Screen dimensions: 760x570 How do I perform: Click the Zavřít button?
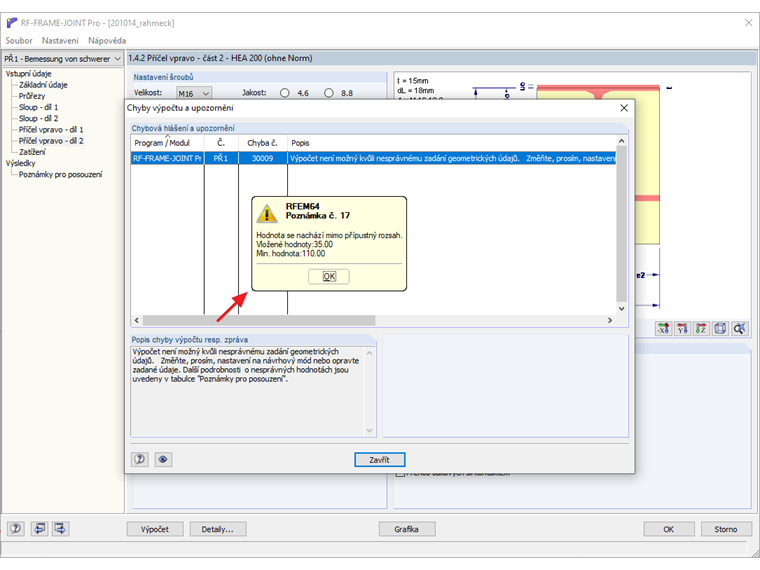pos(380,459)
